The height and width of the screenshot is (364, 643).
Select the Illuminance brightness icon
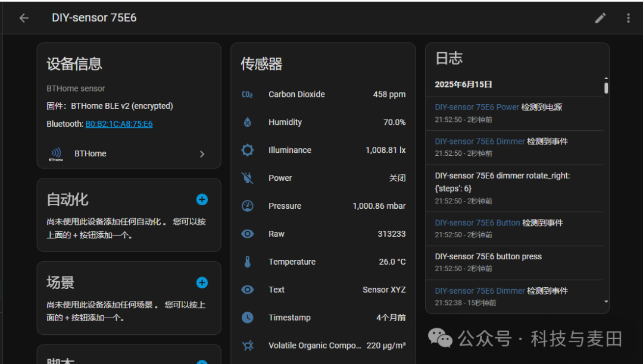(x=247, y=150)
